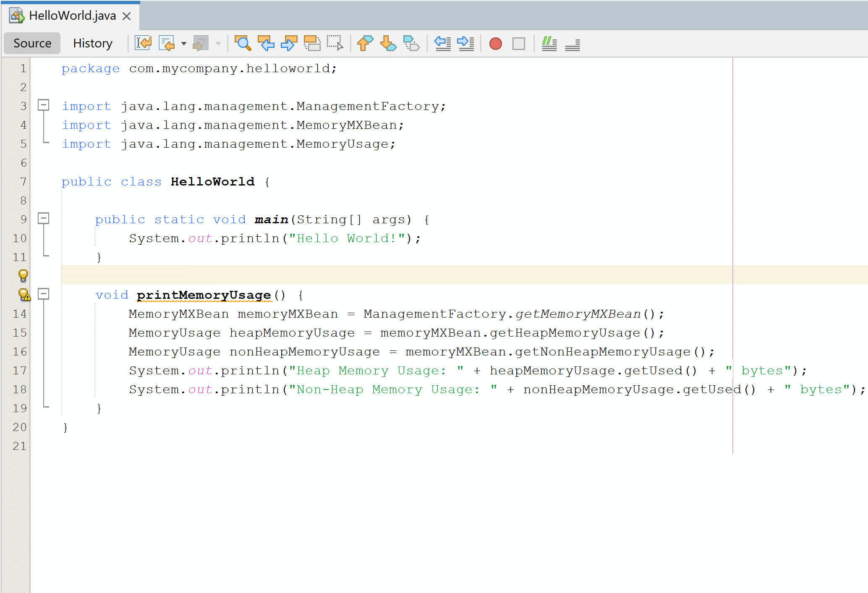Switch to the History view
This screenshot has height=593, width=868.
click(93, 43)
